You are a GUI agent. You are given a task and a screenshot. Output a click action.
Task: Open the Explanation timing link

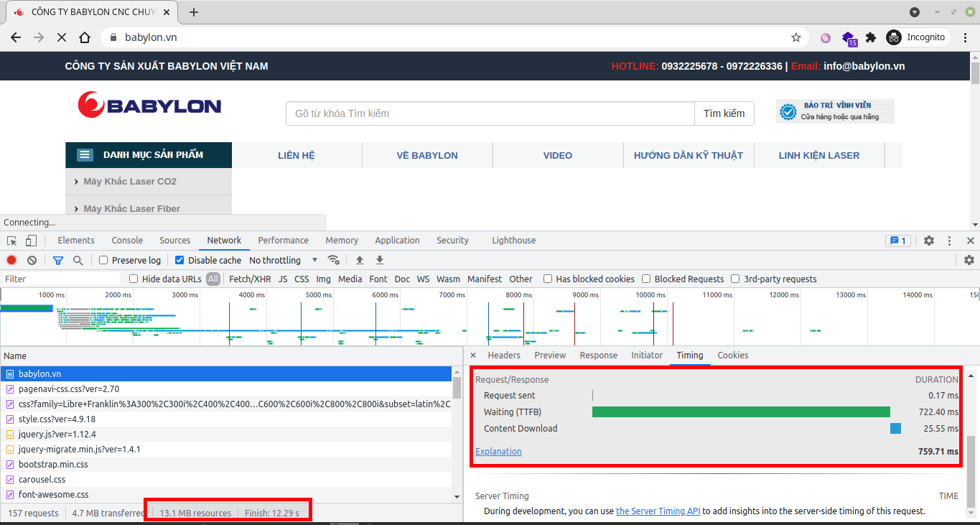coord(498,452)
